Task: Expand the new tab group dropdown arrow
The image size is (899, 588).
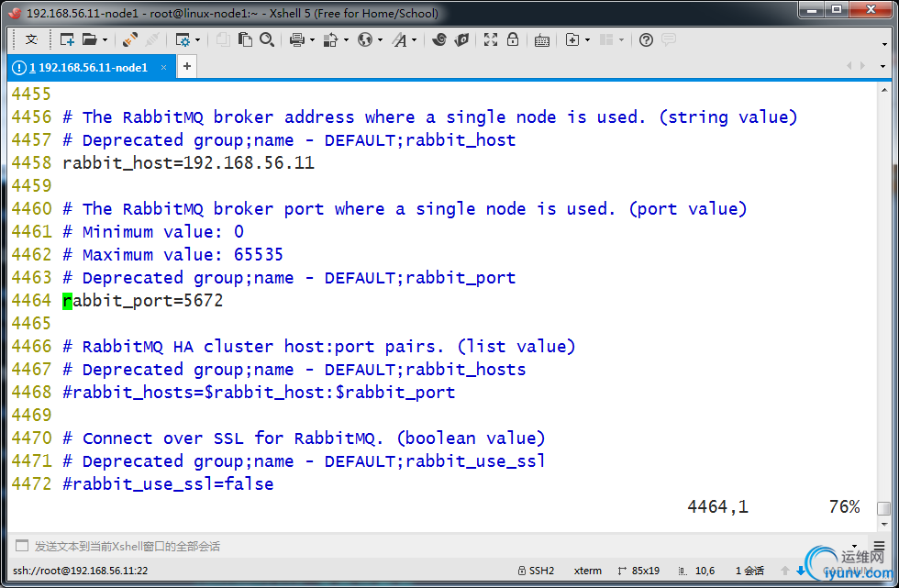Action: [x=587, y=40]
